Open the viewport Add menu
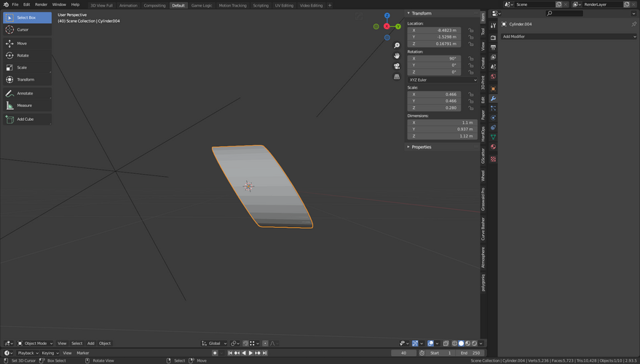Viewport: 640px width, 364px height. point(90,343)
